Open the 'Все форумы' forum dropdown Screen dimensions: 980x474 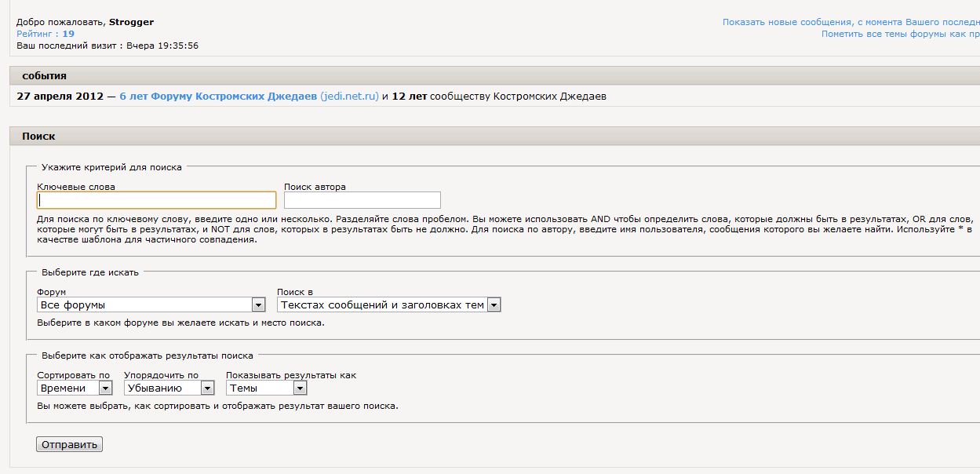tap(151, 304)
